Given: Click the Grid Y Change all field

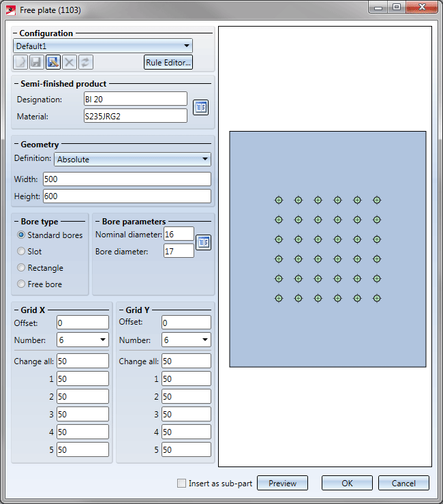Looking at the screenshot, I should [x=186, y=361].
